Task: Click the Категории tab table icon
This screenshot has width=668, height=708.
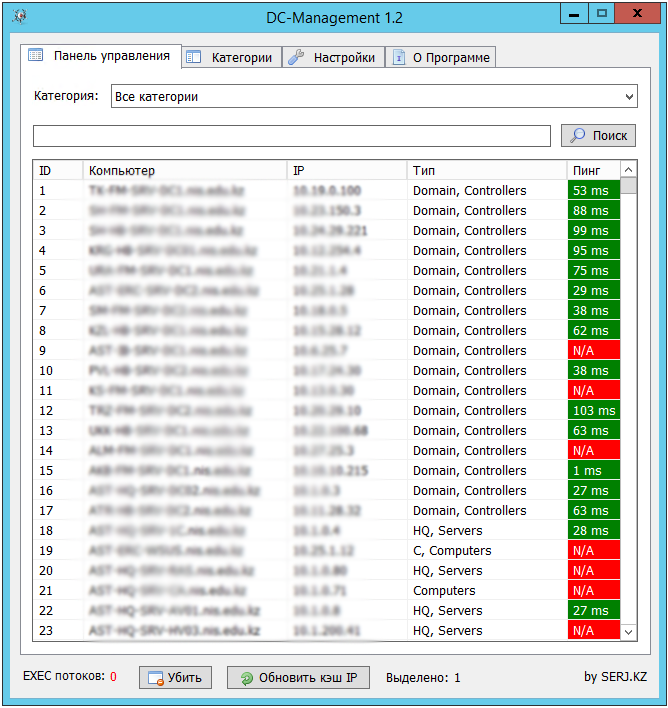Action: coord(194,57)
